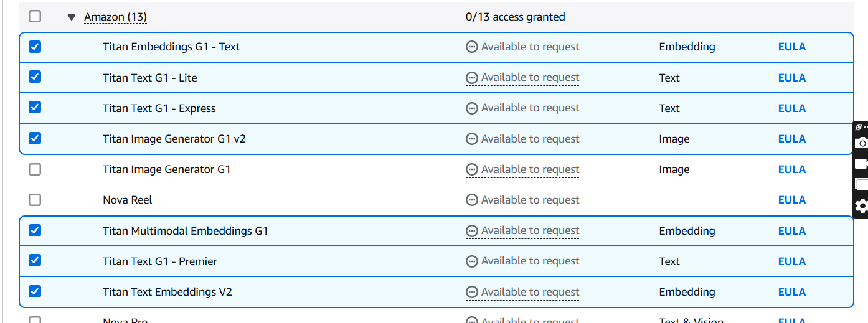Click the status icon for Titan Image Generator G1

click(472, 169)
